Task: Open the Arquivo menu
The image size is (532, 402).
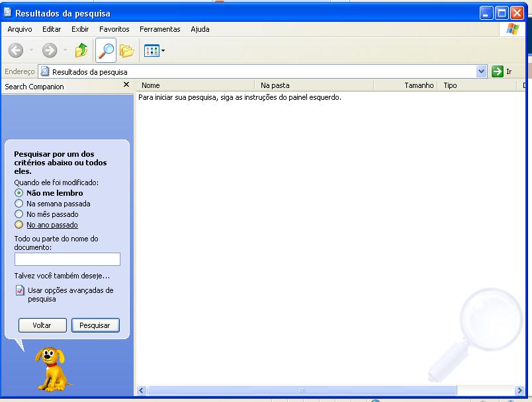Action: point(20,29)
